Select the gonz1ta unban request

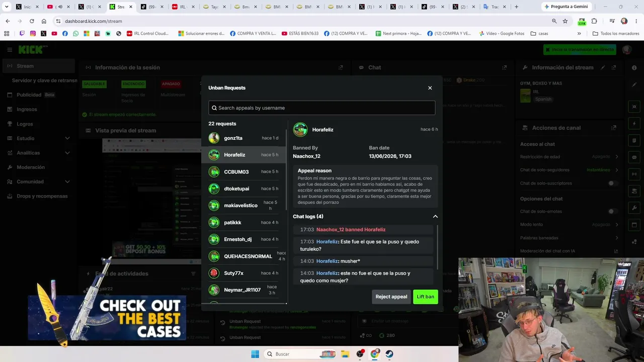pos(244,138)
